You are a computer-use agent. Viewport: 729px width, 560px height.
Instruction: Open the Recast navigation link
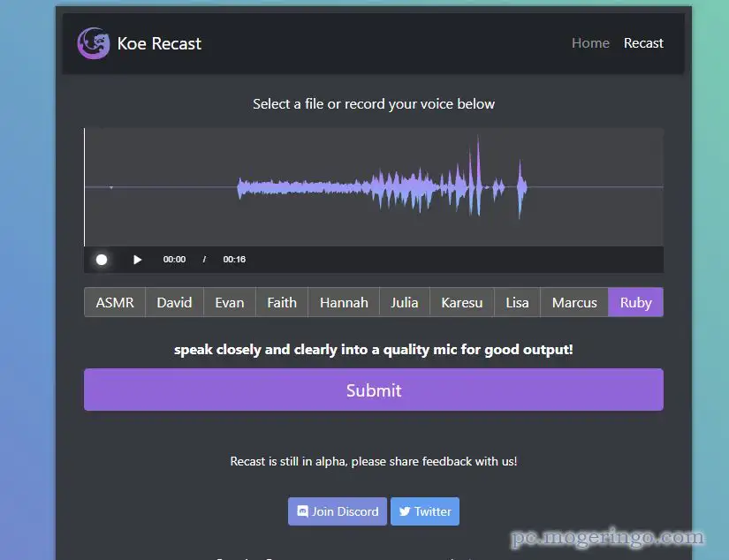[x=643, y=42]
